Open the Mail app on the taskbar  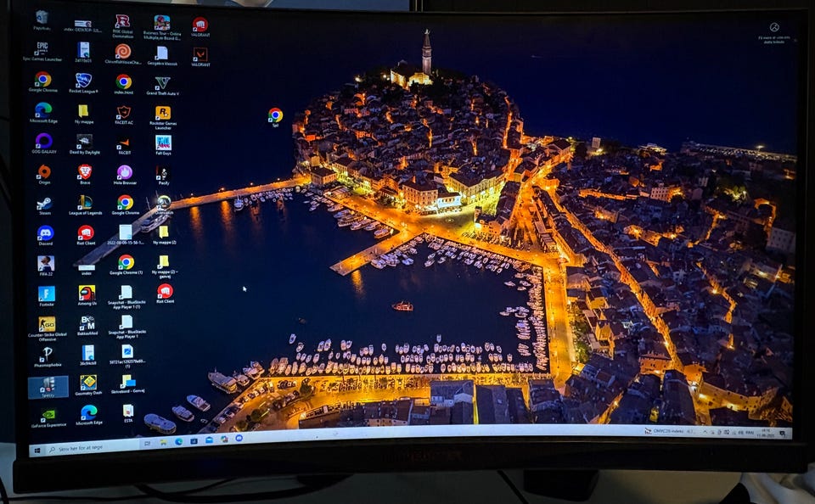pos(209,440)
